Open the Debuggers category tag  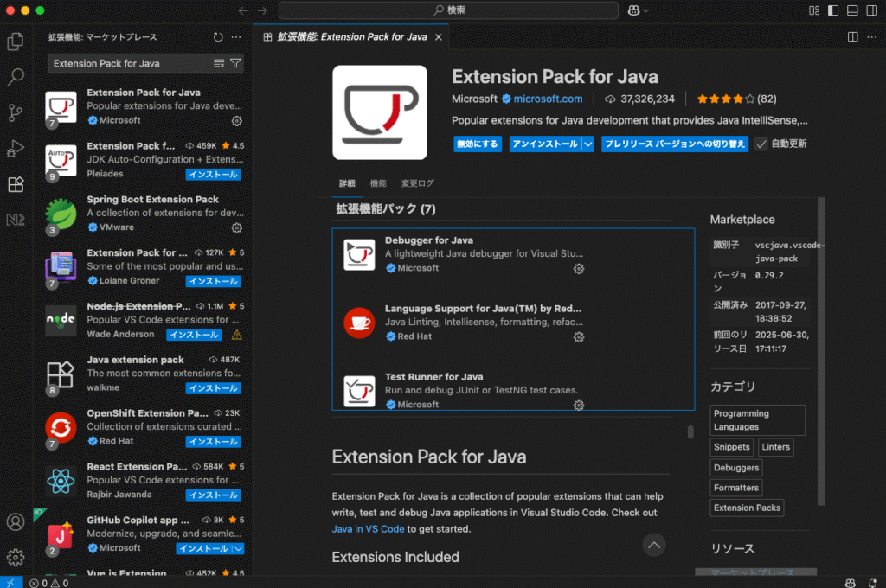(736, 468)
